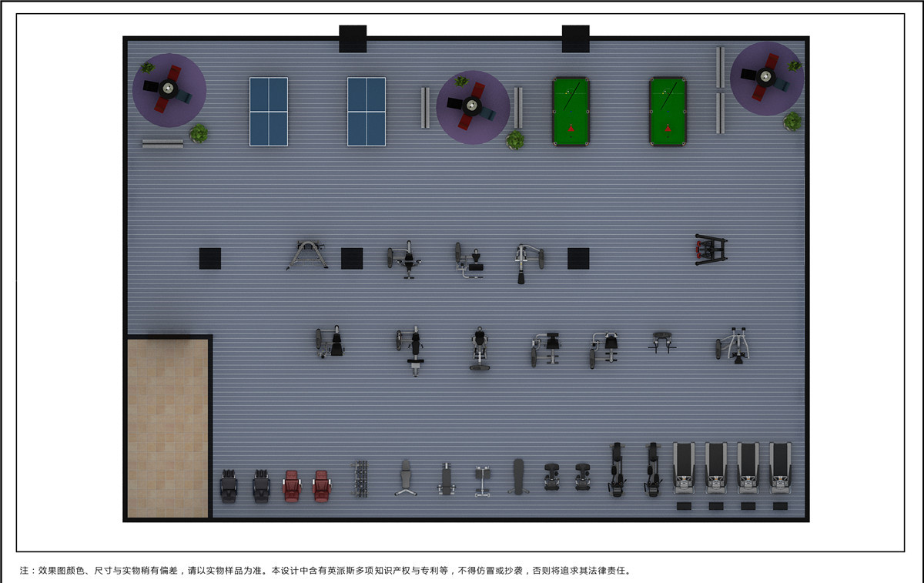The height and width of the screenshot is (583, 924).
Task: Select the left green billiard table
Action: [x=571, y=112]
